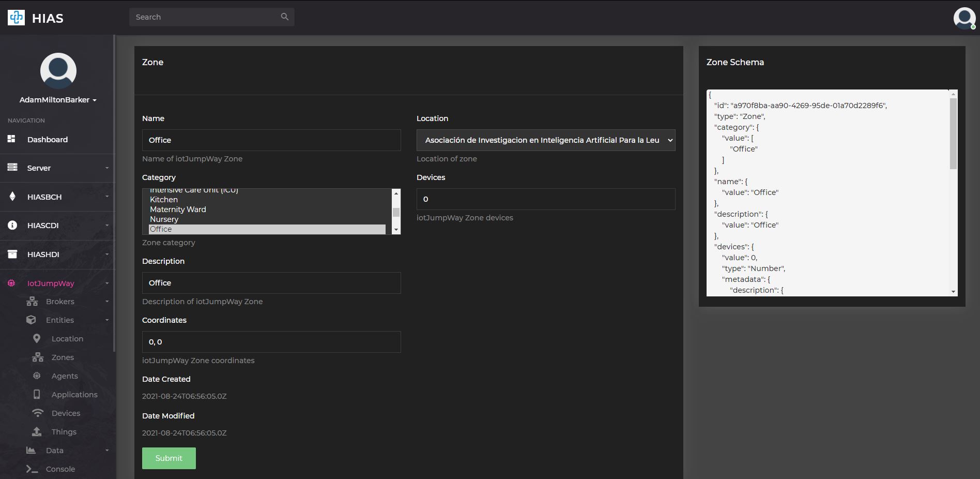Screen dimensions: 980x479
Task: Click the zone Name input field
Action: click(271, 140)
